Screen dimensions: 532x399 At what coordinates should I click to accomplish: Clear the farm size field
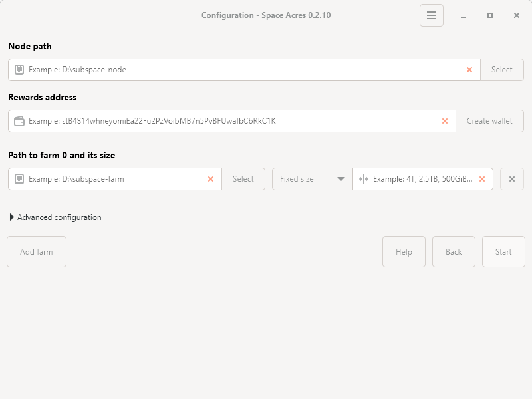482,179
